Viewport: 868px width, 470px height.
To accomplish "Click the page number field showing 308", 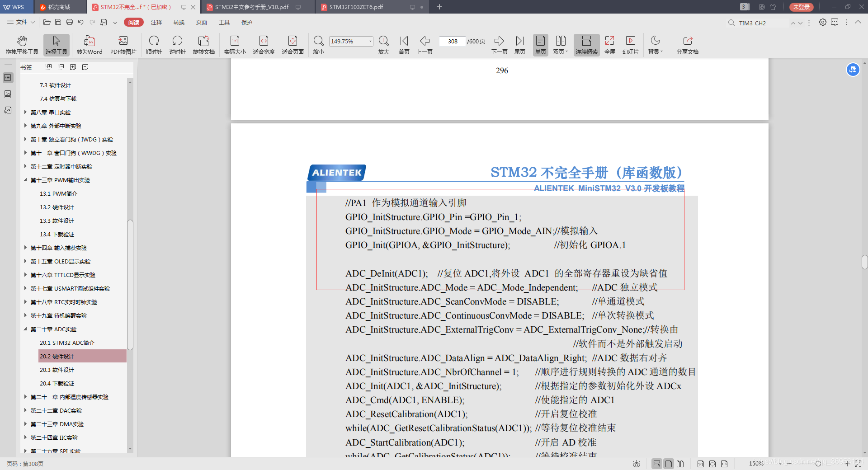I will tap(453, 41).
